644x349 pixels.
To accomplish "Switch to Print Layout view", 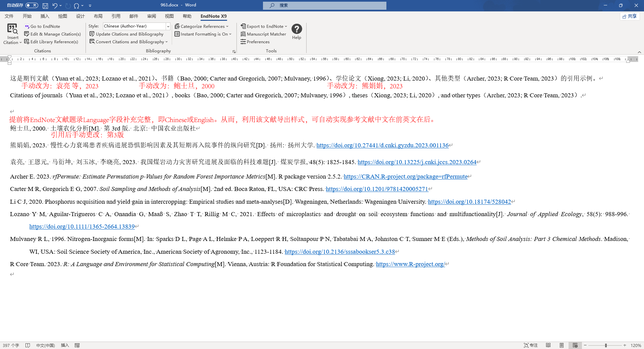I will (561, 345).
